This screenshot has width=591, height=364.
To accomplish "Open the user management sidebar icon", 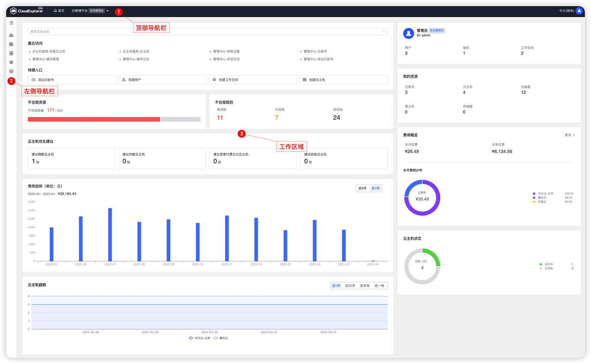I will (x=11, y=35).
